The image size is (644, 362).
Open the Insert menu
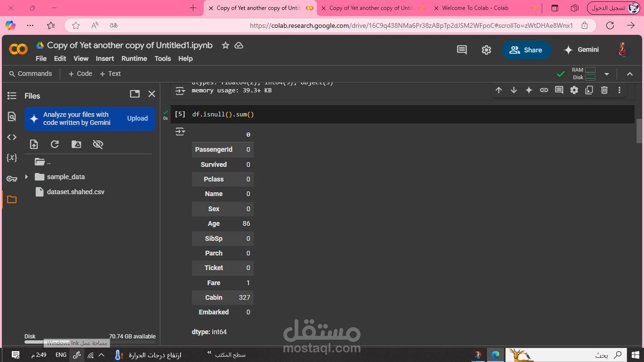105,58
